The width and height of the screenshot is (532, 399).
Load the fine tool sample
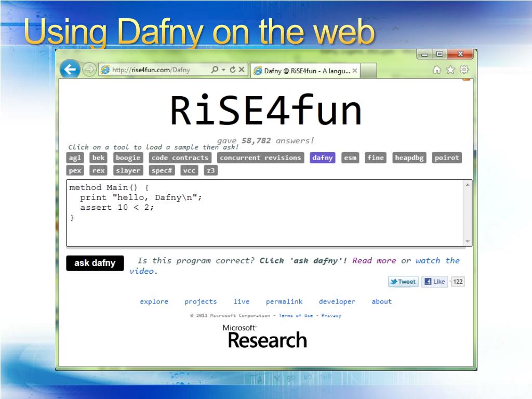tap(376, 158)
